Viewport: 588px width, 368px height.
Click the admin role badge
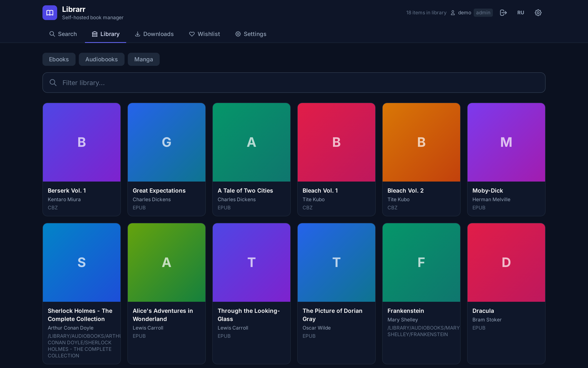[x=483, y=13]
